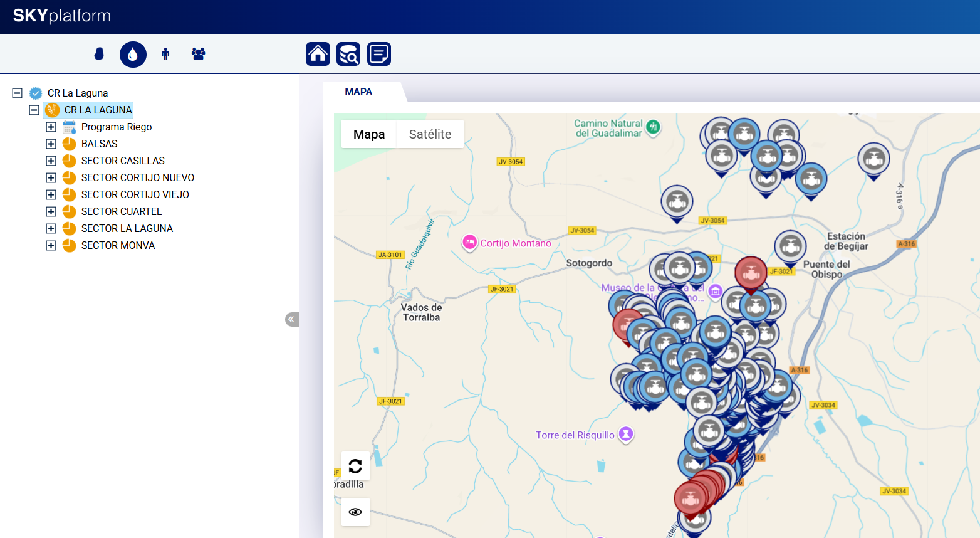Viewport: 980px width, 538px height.
Task: Collapse the CR LA LAGUNA node
Action: point(34,110)
